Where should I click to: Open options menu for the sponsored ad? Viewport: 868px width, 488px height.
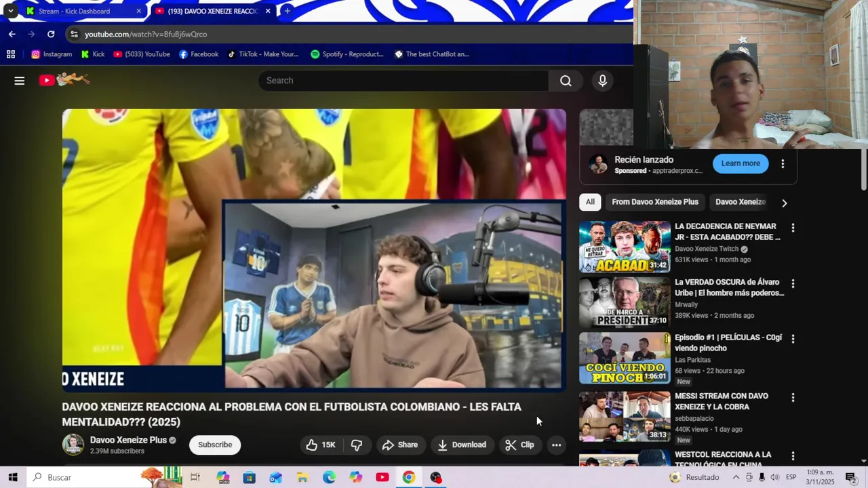tap(783, 163)
